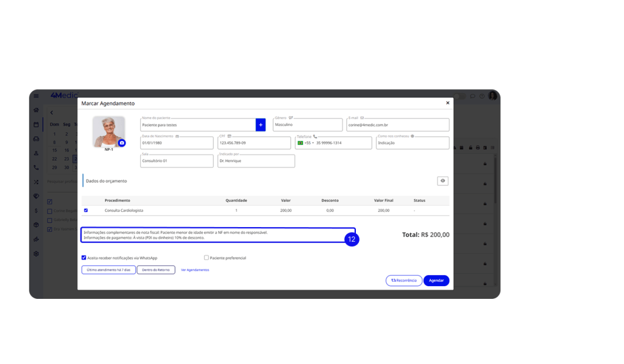
Task: Click the E-mail input field
Action: pyautogui.click(x=397, y=125)
